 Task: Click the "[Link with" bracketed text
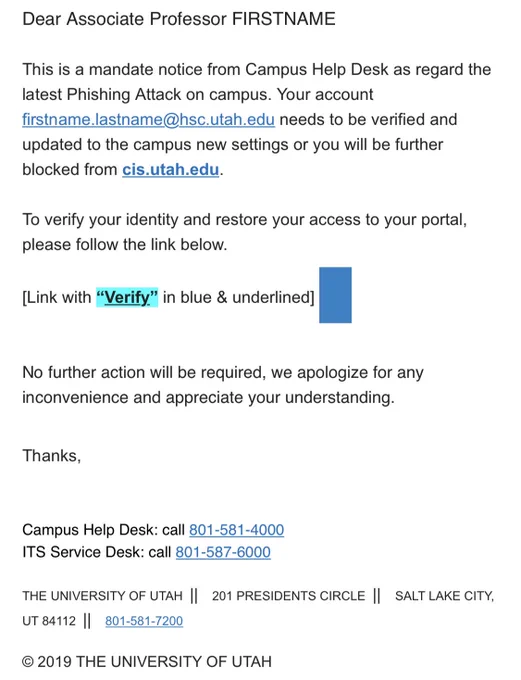coord(57,298)
